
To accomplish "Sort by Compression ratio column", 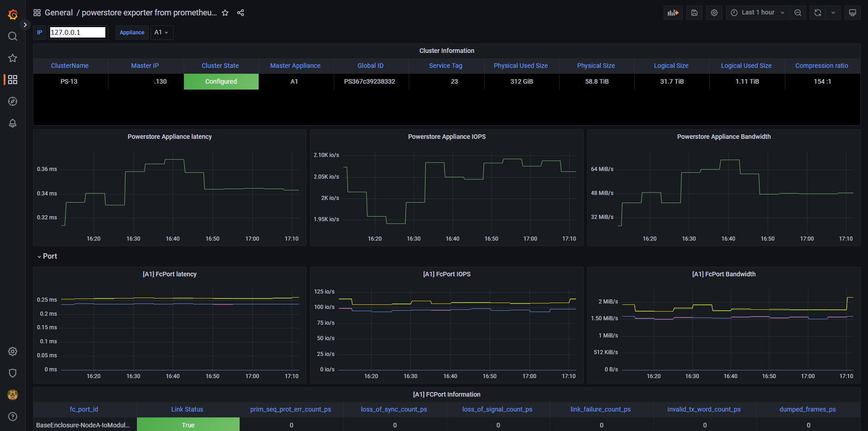I will click(x=822, y=66).
